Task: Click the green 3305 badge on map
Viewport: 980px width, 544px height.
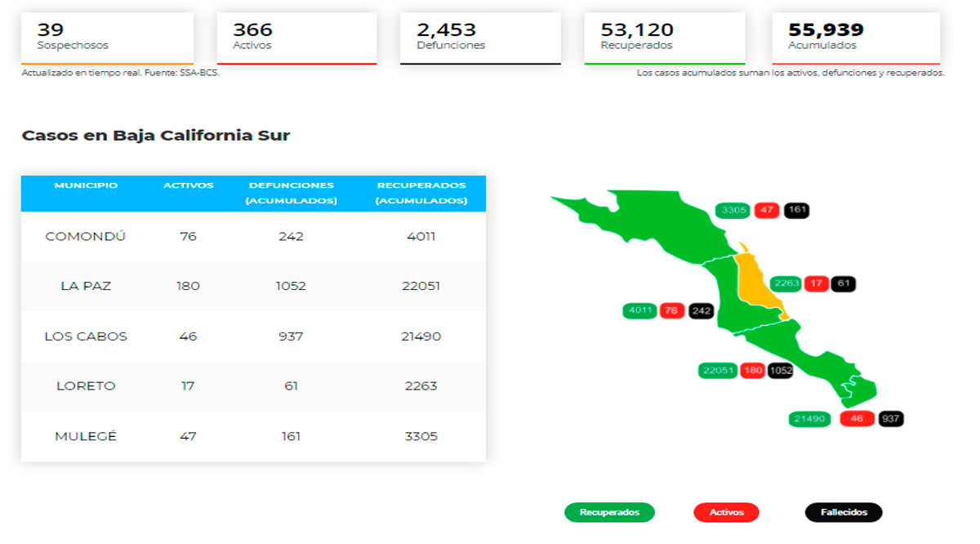Action: [x=733, y=210]
